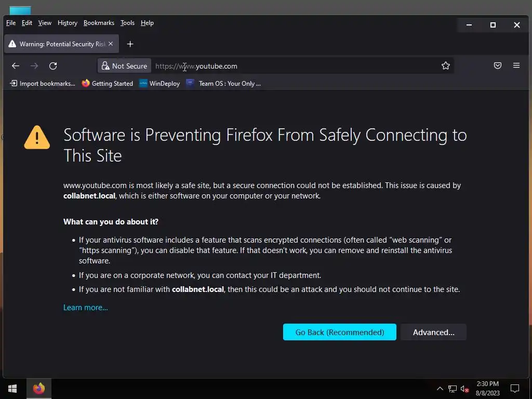Viewport: 532px width, 399px height.
Task: Bookmark this page with the star icon
Action: click(445, 66)
